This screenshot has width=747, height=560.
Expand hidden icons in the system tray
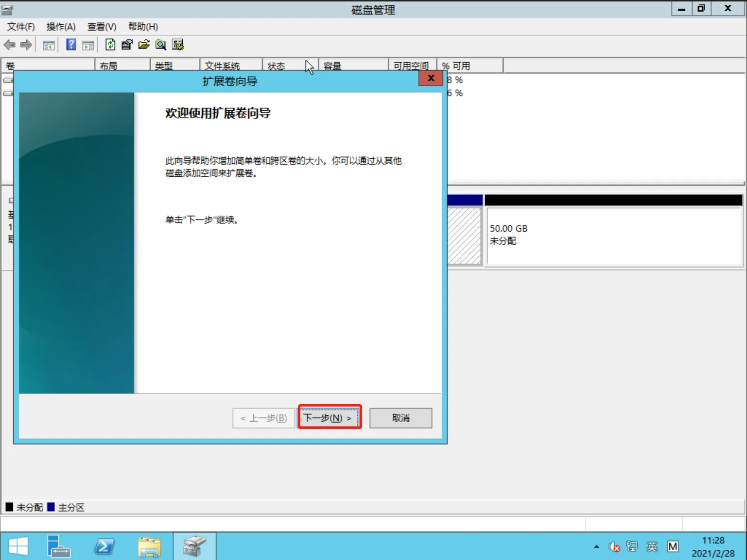click(596, 546)
